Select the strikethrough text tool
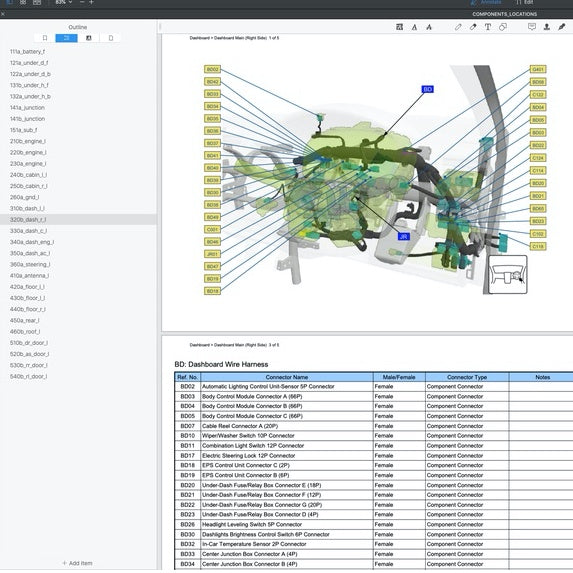The height and width of the screenshot is (573, 573). (x=429, y=27)
